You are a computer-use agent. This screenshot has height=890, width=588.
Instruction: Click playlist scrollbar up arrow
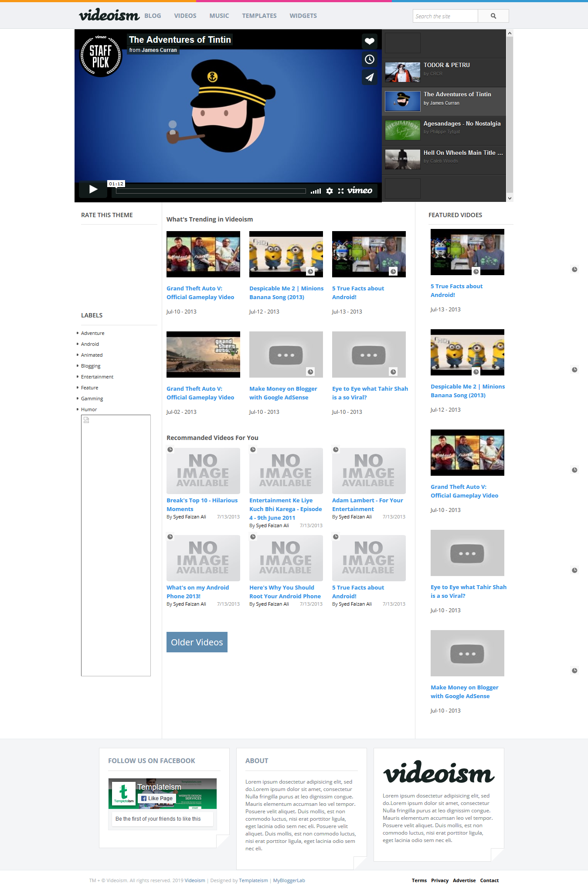click(x=510, y=33)
